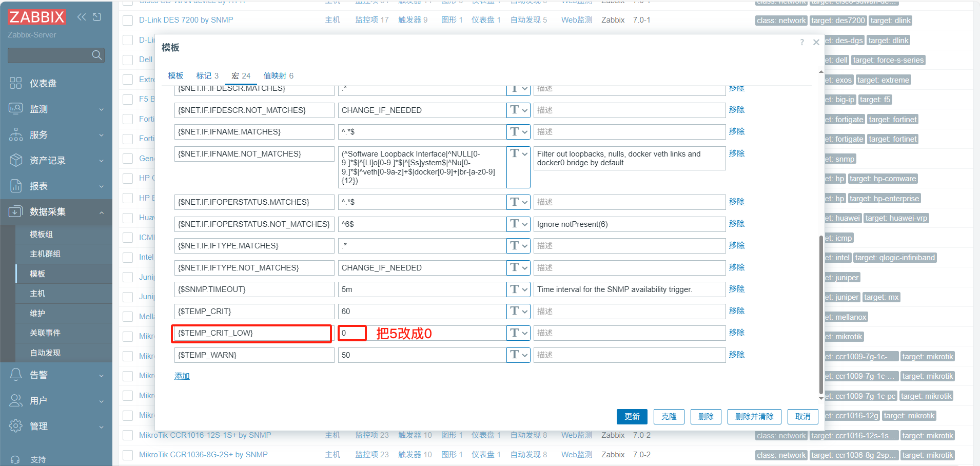Click the 用户 users icon
Viewport: 980px width, 466px height.
click(x=16, y=400)
